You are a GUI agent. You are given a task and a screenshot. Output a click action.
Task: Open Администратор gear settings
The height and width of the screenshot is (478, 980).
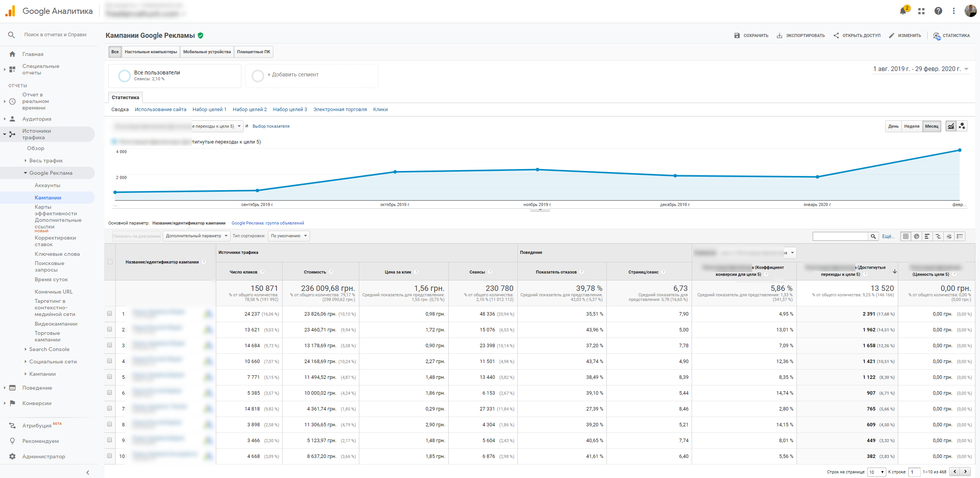[12, 456]
